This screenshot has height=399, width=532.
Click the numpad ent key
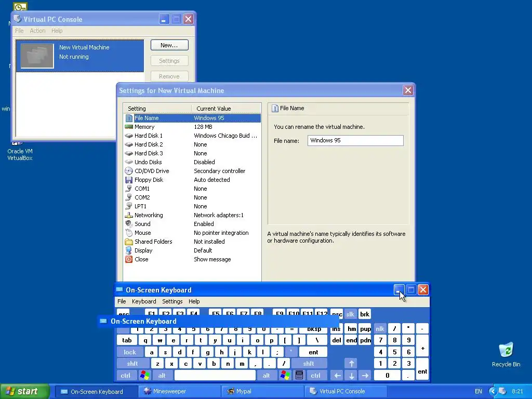click(x=422, y=369)
